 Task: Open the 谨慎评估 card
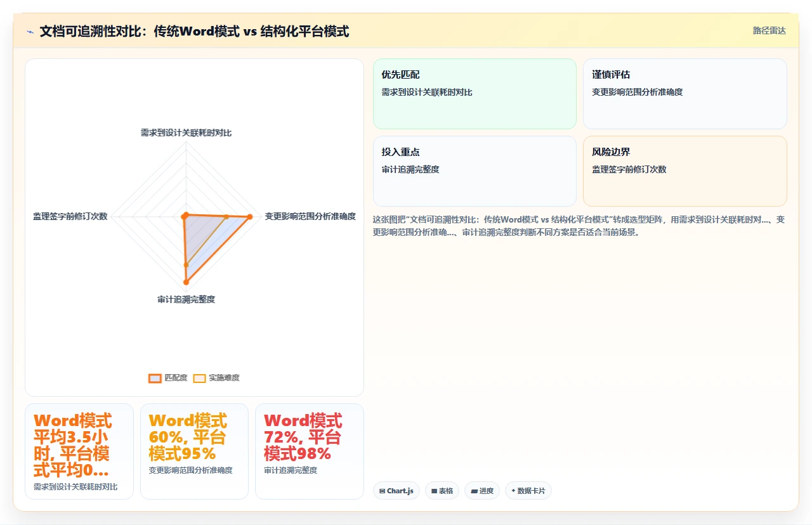[x=685, y=94]
